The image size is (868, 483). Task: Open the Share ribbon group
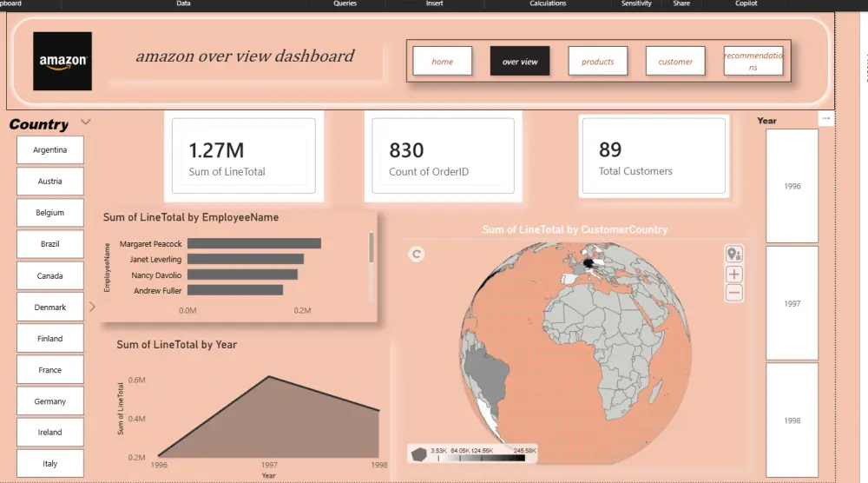(681, 3)
